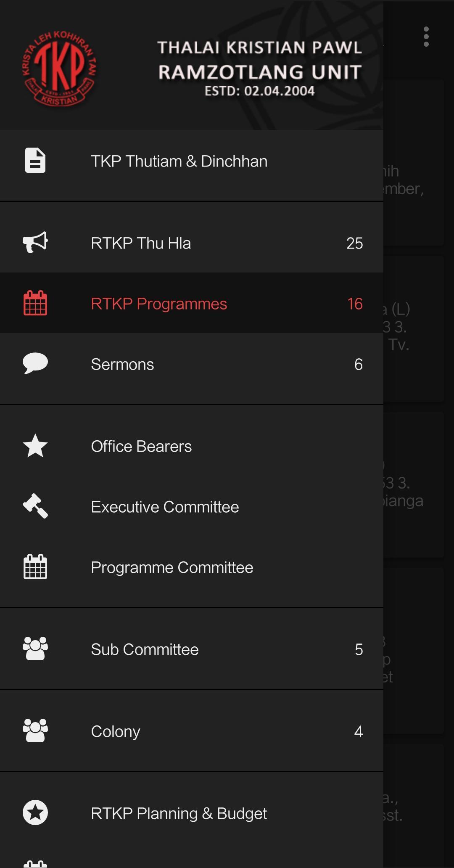The height and width of the screenshot is (868, 454).
Task: Select Programme Committee entry
Action: pos(172,568)
